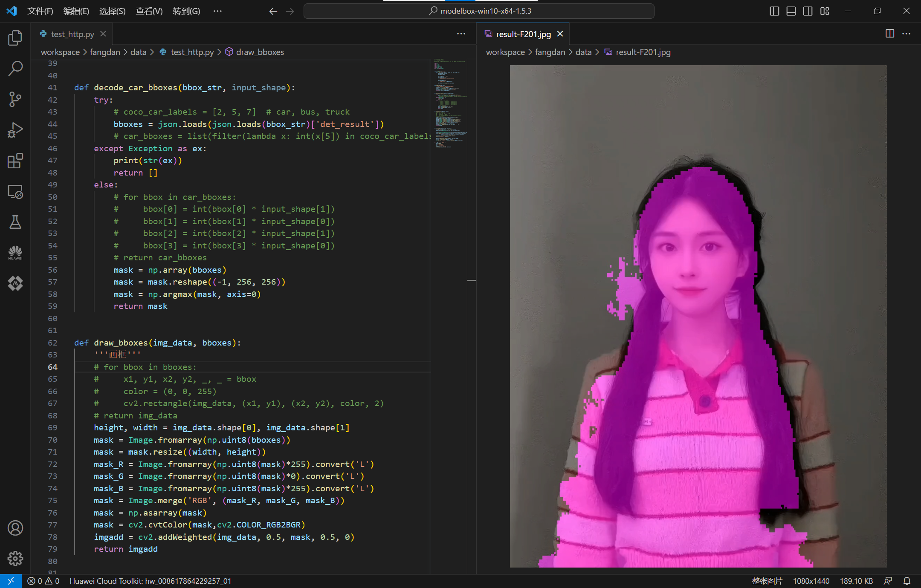921x588 pixels.
Task: Open the 文件(F) menu
Action: pos(40,11)
